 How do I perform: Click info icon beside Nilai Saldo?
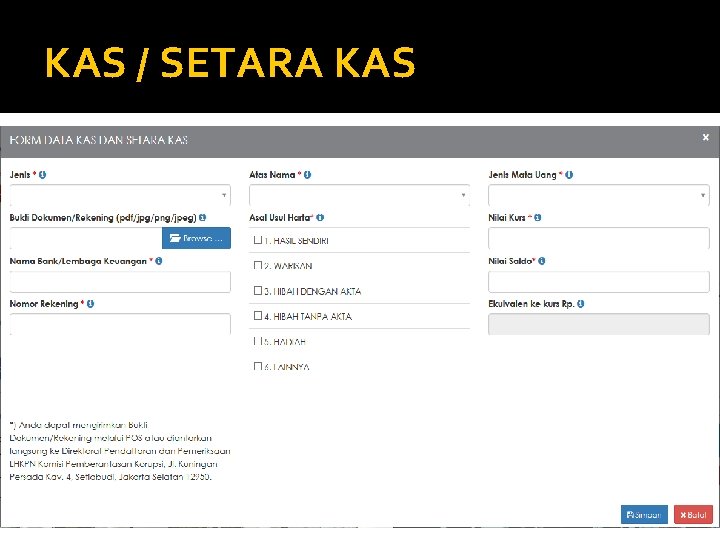pos(542,261)
